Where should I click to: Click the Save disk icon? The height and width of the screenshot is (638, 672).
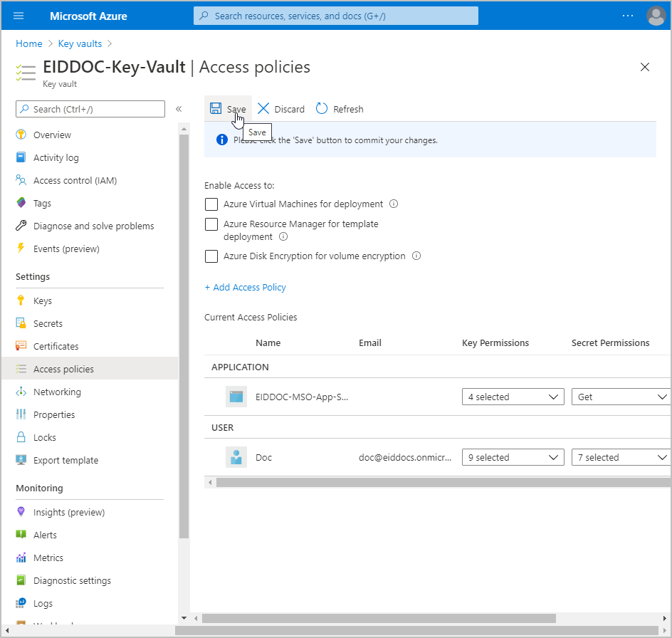216,109
